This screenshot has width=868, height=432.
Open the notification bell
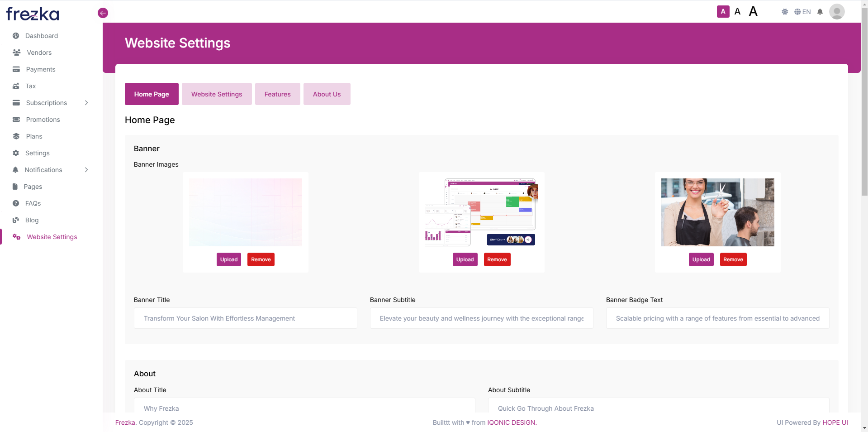click(820, 12)
